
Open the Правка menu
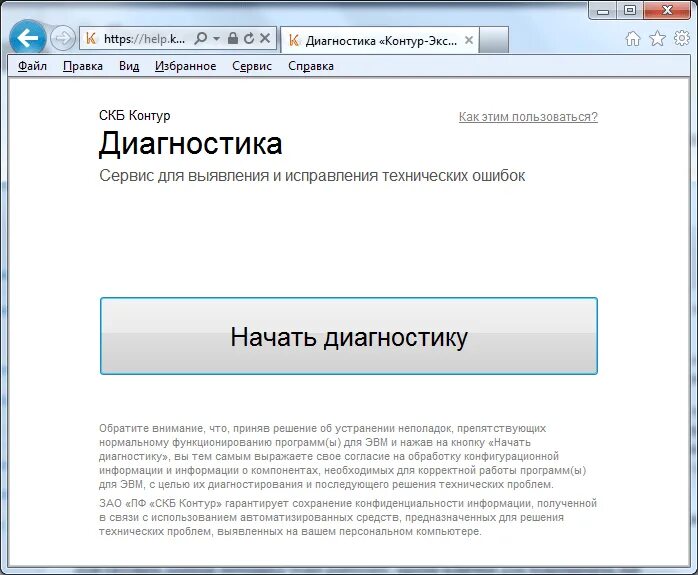(83, 66)
